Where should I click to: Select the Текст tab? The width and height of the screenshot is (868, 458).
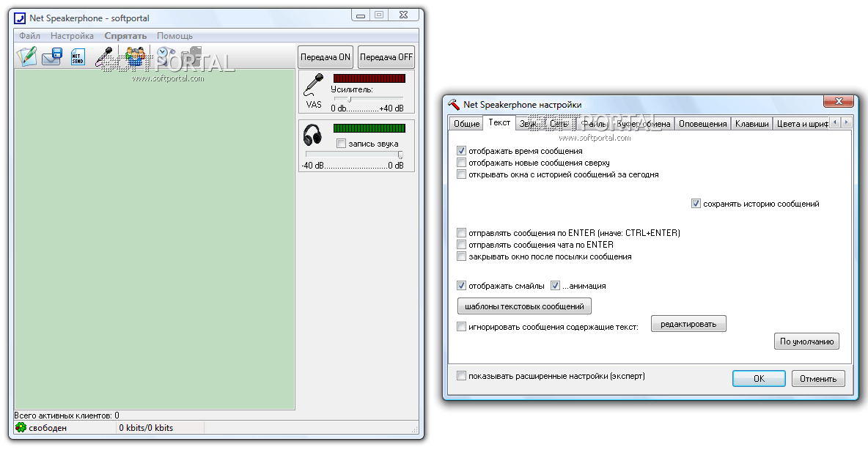499,123
